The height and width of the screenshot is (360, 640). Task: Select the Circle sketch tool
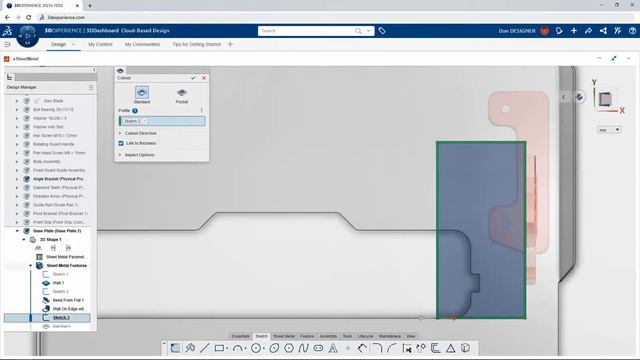(x=256, y=348)
